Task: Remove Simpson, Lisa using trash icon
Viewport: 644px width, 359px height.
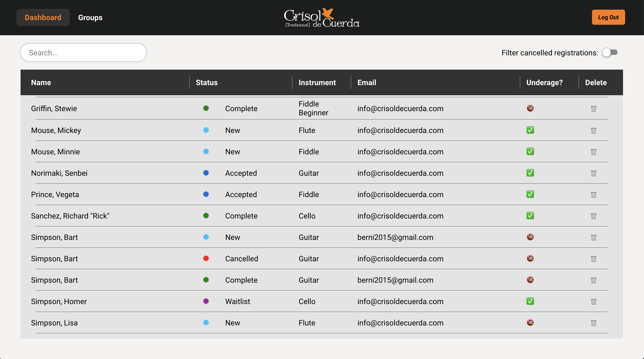Action: pos(593,323)
